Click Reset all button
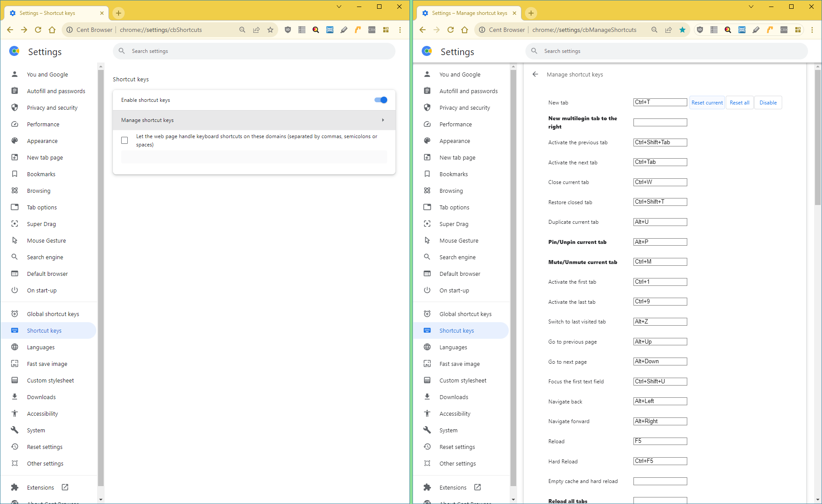The height and width of the screenshot is (504, 822). [x=739, y=103]
